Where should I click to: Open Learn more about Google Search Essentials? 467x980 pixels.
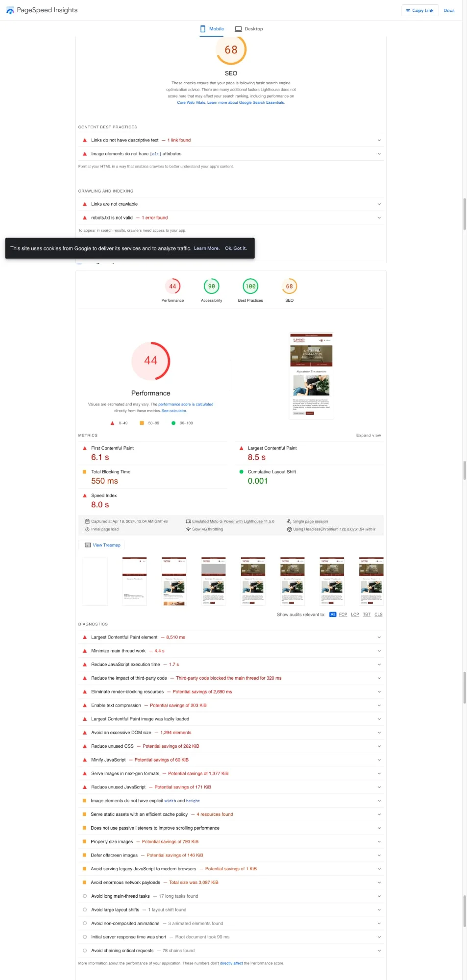coord(246,102)
